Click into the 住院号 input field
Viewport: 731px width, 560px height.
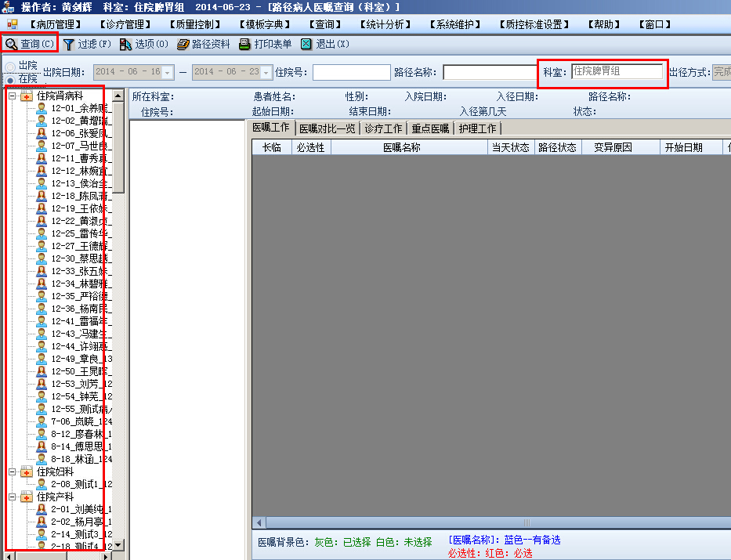[x=351, y=72]
